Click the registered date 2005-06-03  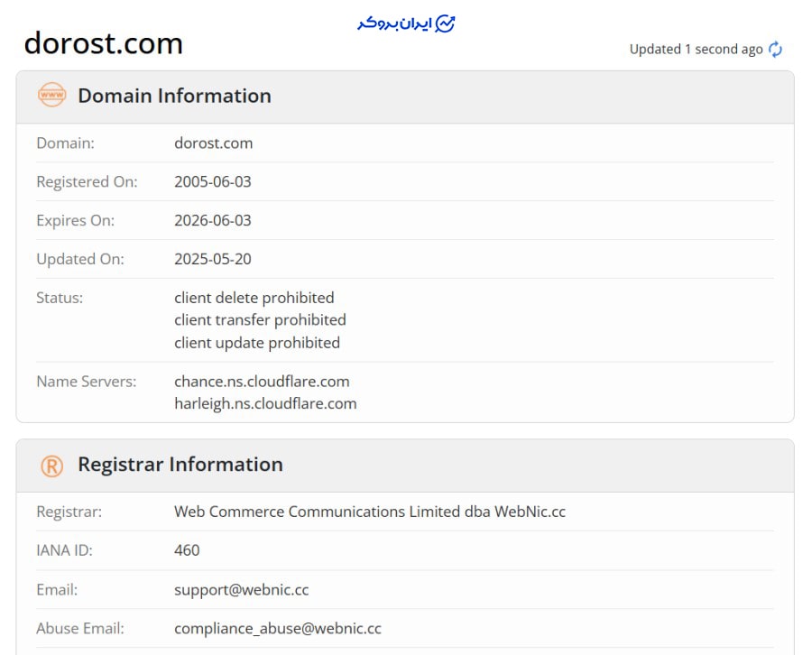click(x=212, y=181)
